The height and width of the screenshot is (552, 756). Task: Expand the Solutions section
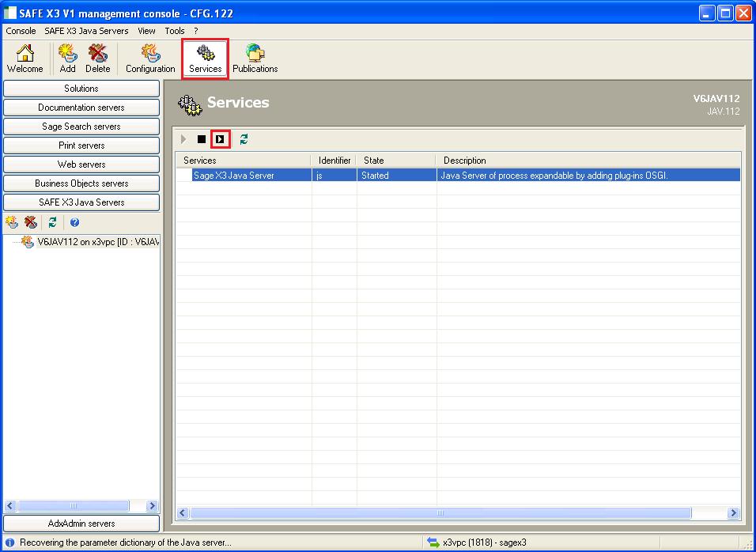[x=81, y=89]
